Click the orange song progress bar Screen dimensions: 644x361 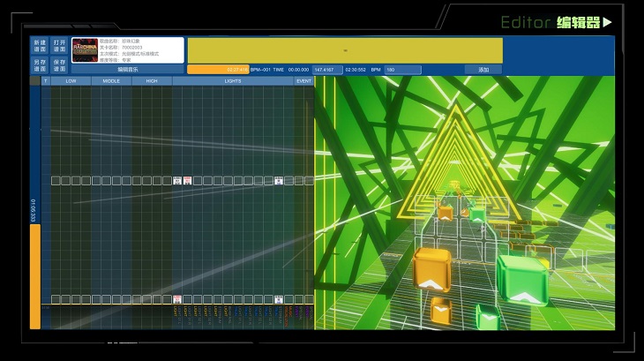click(x=217, y=69)
